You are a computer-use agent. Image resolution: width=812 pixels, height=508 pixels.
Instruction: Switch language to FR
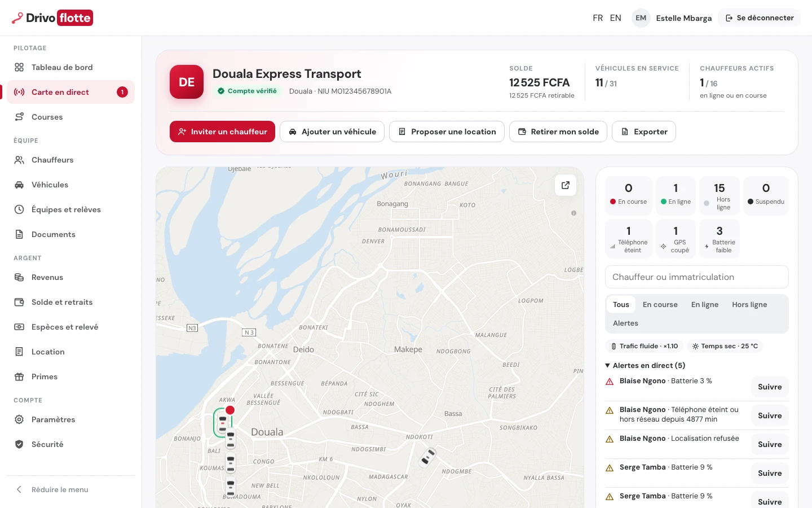598,18
